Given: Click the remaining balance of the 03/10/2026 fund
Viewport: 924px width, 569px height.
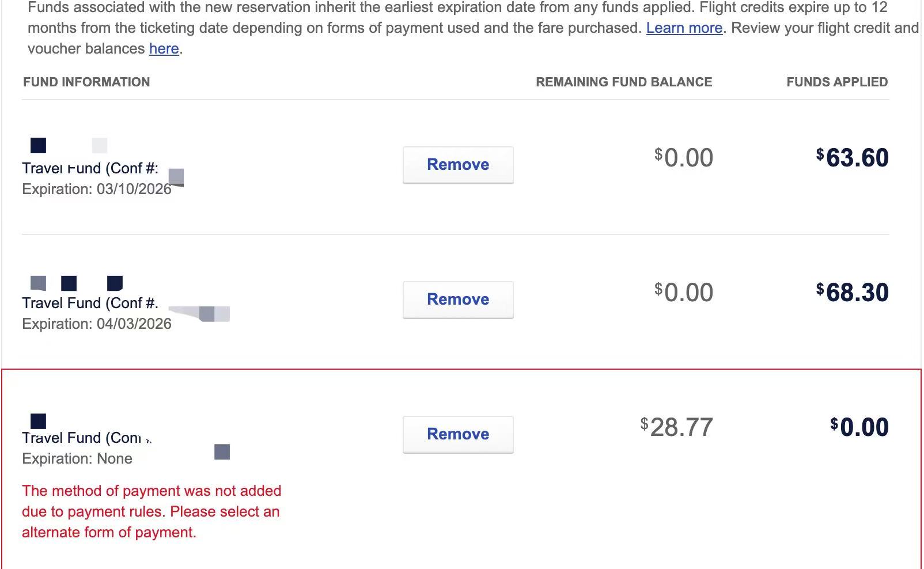Looking at the screenshot, I should 684,158.
